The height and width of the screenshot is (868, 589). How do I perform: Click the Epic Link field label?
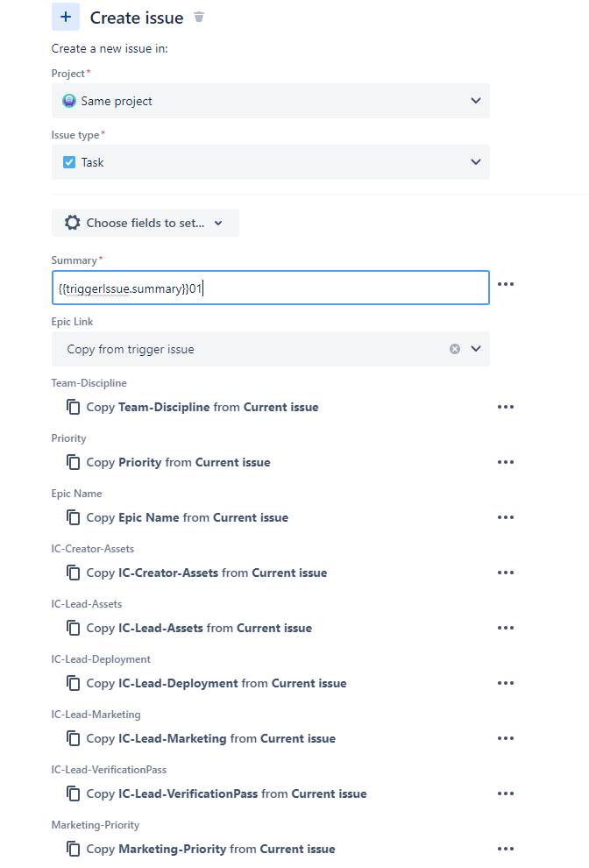point(72,322)
